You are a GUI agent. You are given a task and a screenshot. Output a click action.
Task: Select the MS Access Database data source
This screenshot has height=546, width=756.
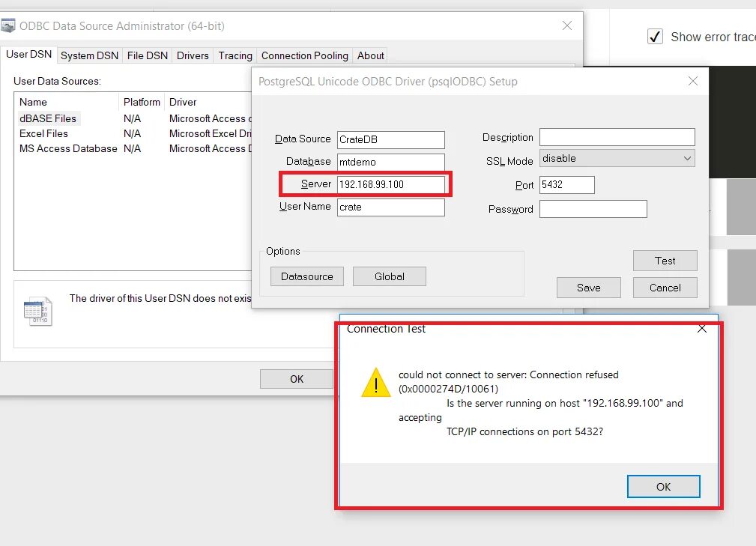pos(133,148)
